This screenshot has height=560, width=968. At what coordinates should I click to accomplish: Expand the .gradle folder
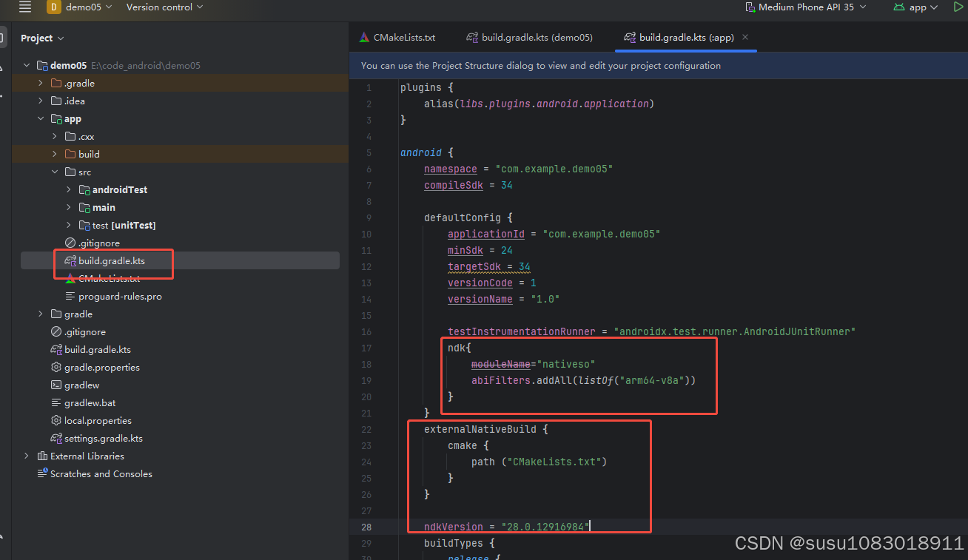41,84
